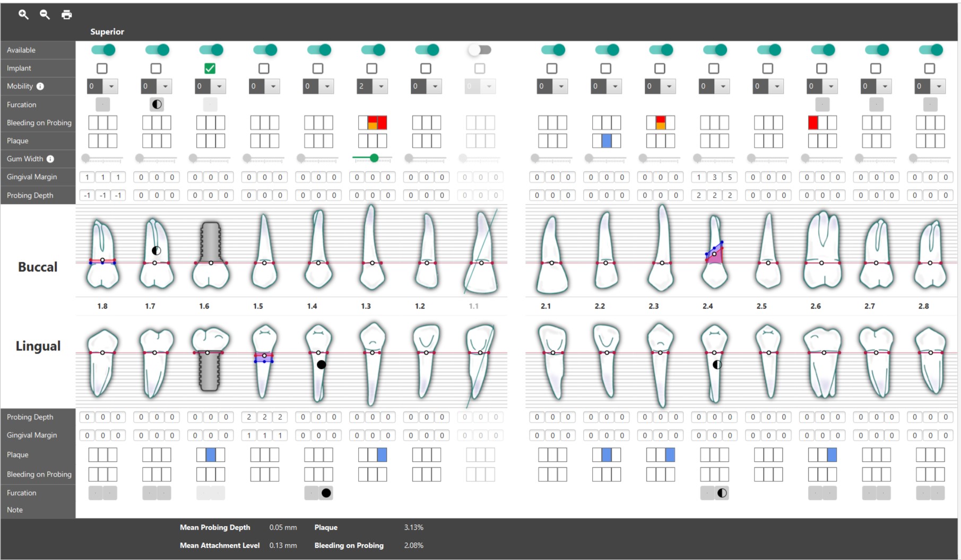Click the Gum Width slider for tooth 2.4

[714, 158]
